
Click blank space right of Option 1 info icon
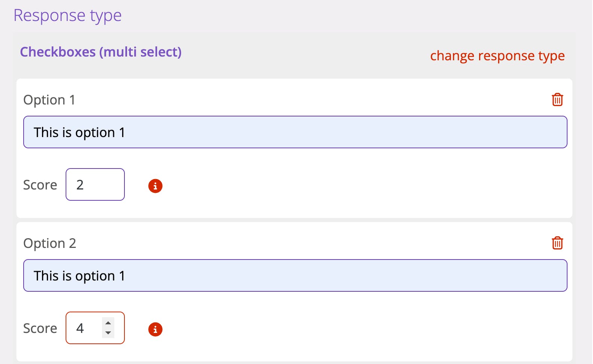click(x=337, y=186)
